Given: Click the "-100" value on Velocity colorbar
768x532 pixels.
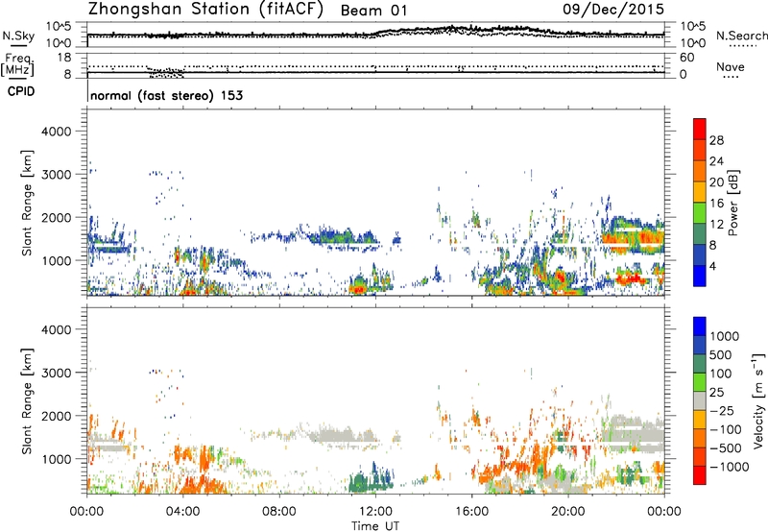Looking at the screenshot, I should [726, 429].
